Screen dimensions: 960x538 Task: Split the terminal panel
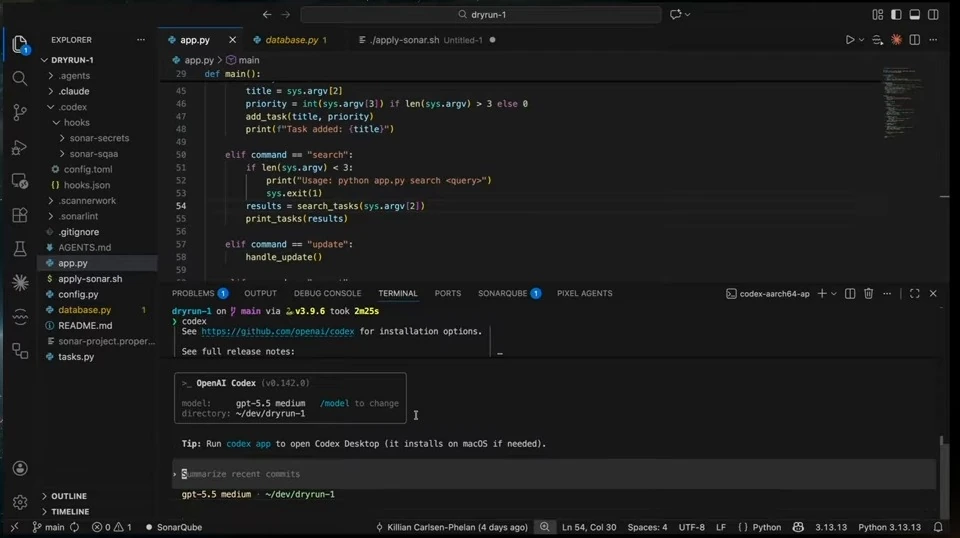[850, 294]
